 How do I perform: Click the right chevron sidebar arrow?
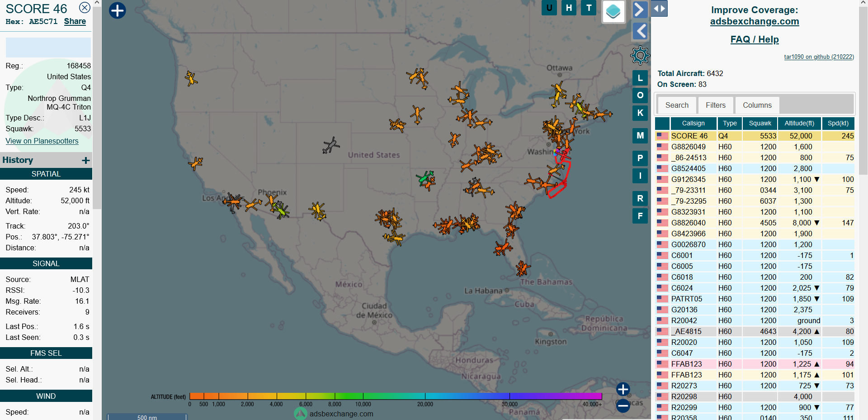coord(640,9)
